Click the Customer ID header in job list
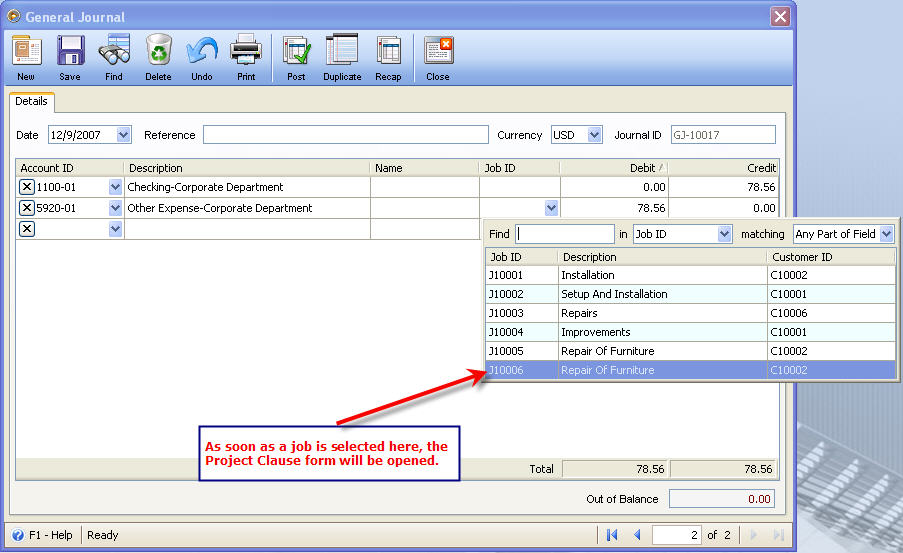This screenshot has width=903, height=553. (831, 257)
